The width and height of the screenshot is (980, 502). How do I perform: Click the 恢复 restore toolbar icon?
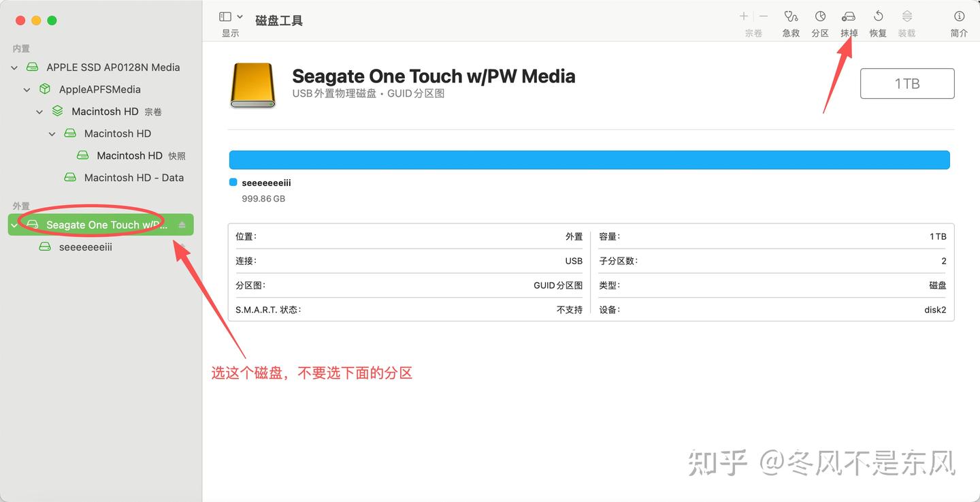878,16
